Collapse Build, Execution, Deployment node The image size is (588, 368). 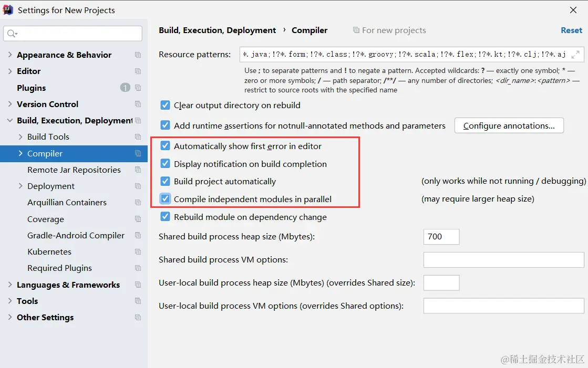click(x=10, y=120)
